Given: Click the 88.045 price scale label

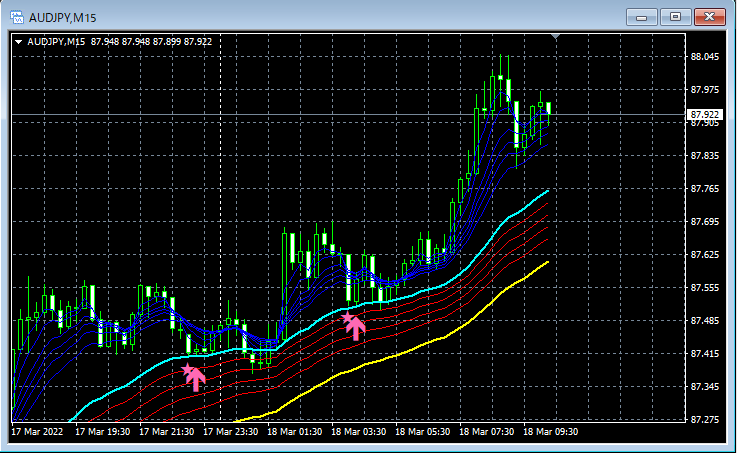Looking at the screenshot, I should pyautogui.click(x=705, y=57).
